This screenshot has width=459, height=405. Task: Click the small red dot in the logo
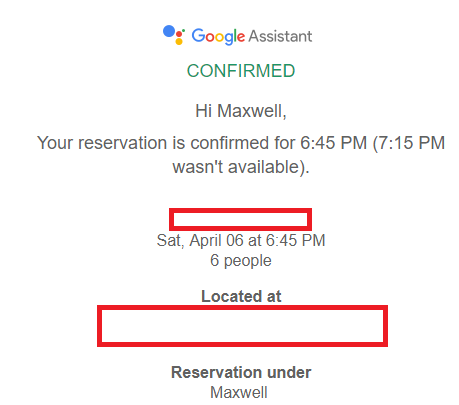[x=179, y=34]
